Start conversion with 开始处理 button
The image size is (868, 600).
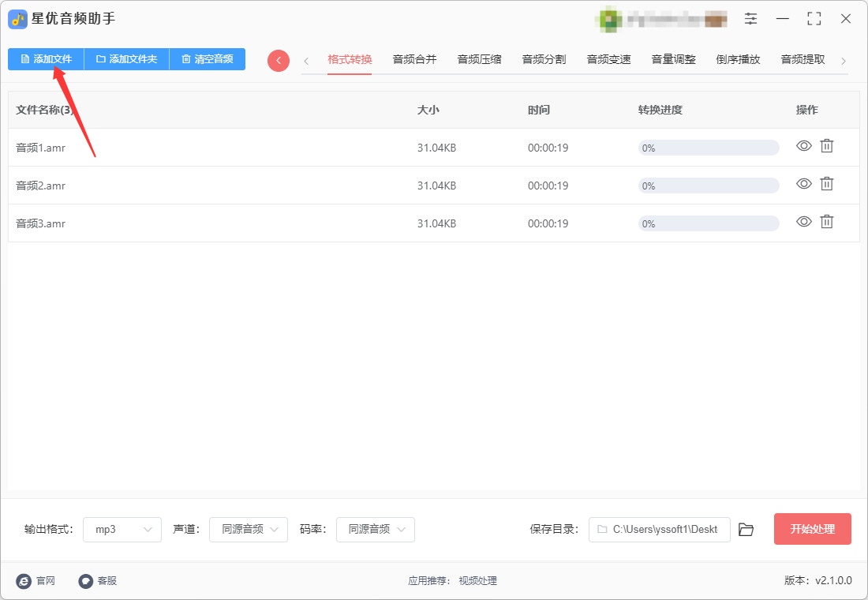813,529
